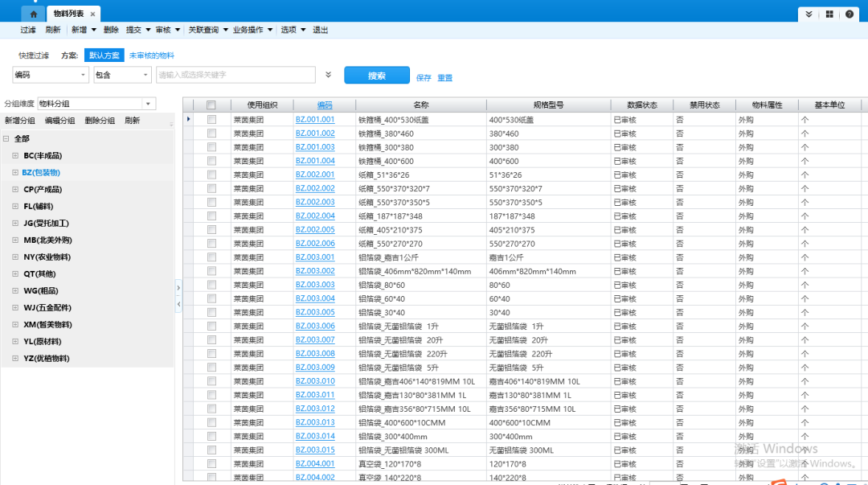Click 刷新 in the top toolbar

tap(52, 30)
